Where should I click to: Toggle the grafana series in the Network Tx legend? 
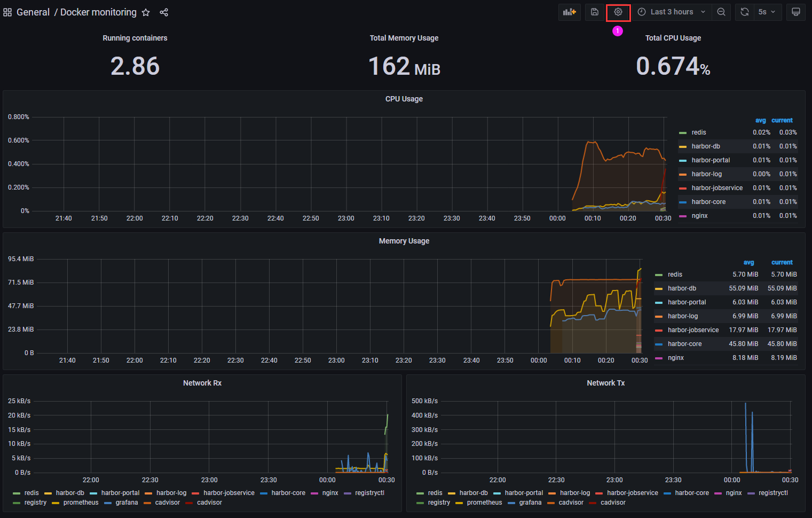530,503
